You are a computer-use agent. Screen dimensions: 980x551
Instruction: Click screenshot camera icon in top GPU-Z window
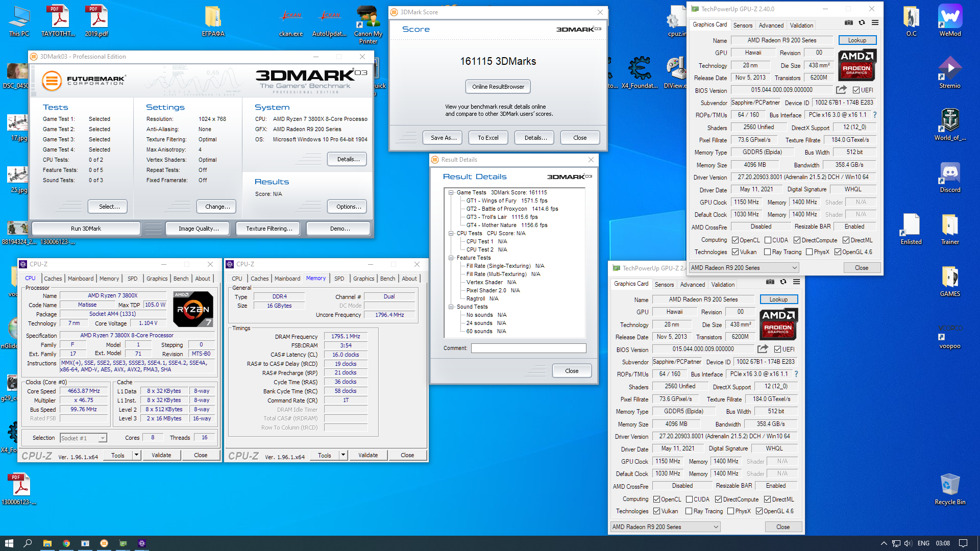(x=848, y=23)
